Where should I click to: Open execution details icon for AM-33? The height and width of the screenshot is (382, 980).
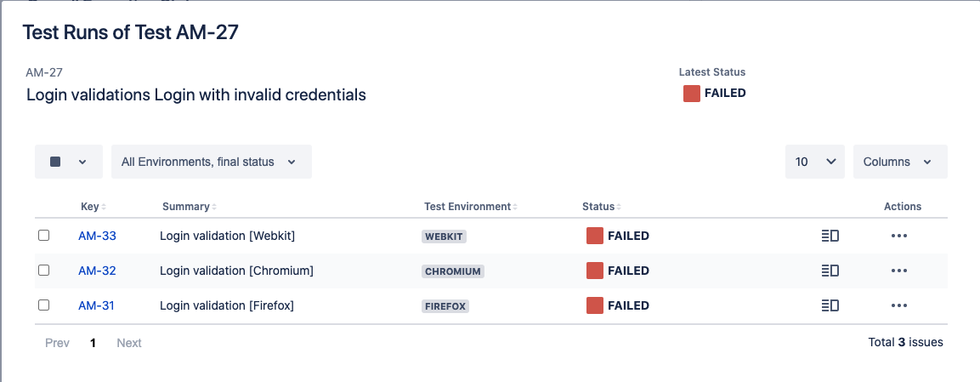click(830, 236)
